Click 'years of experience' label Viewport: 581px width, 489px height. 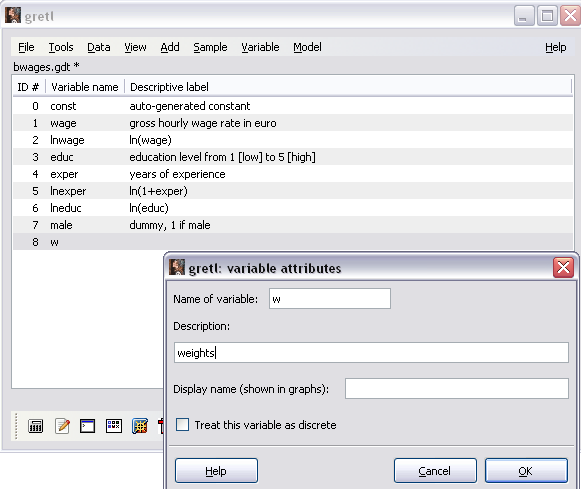coord(177,174)
